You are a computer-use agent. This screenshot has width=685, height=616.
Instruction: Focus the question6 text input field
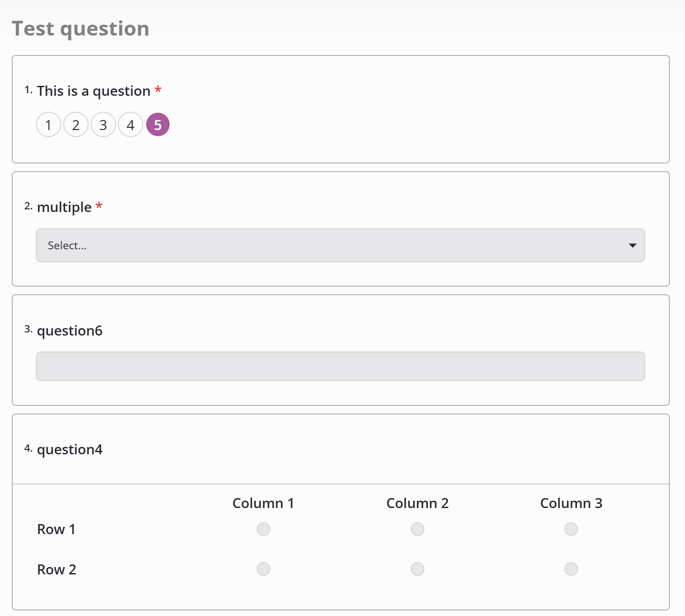coord(340,366)
